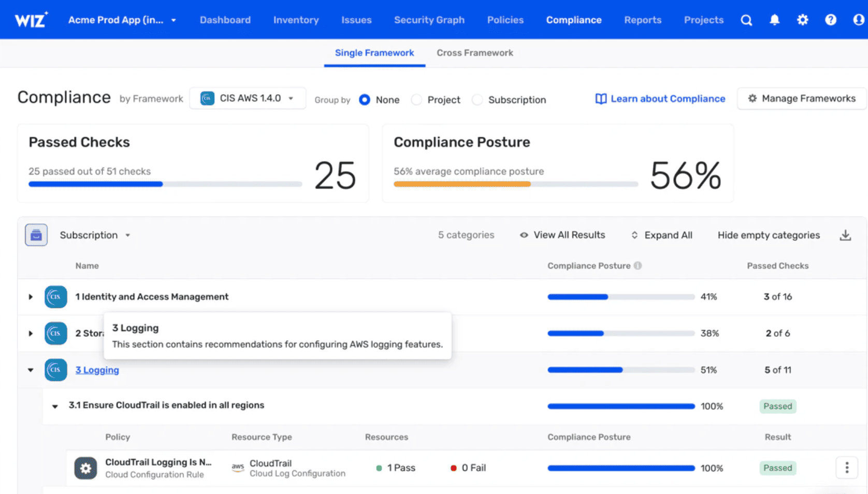Click the Passed badge for rule 3.1
Screen dimensions: 868x494
(777, 406)
